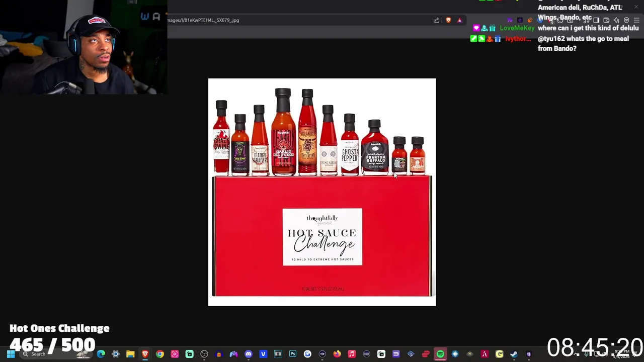Open the blue V app in taskbar
The width and height of the screenshot is (644, 362).
(x=263, y=354)
